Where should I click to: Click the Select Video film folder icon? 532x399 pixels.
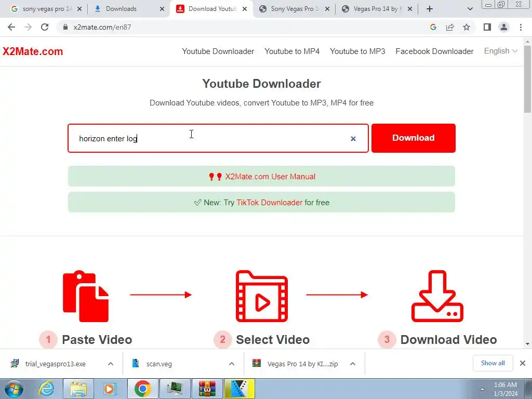(x=262, y=296)
